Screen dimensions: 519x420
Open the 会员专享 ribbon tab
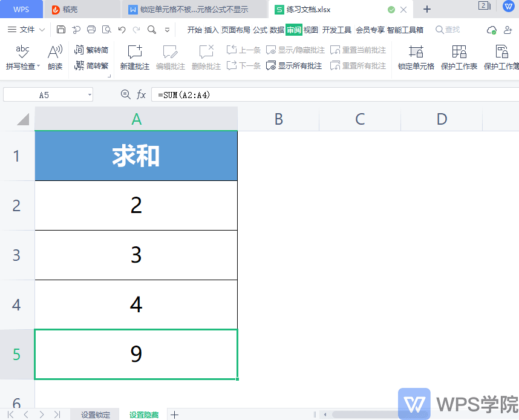pyautogui.click(x=370, y=30)
